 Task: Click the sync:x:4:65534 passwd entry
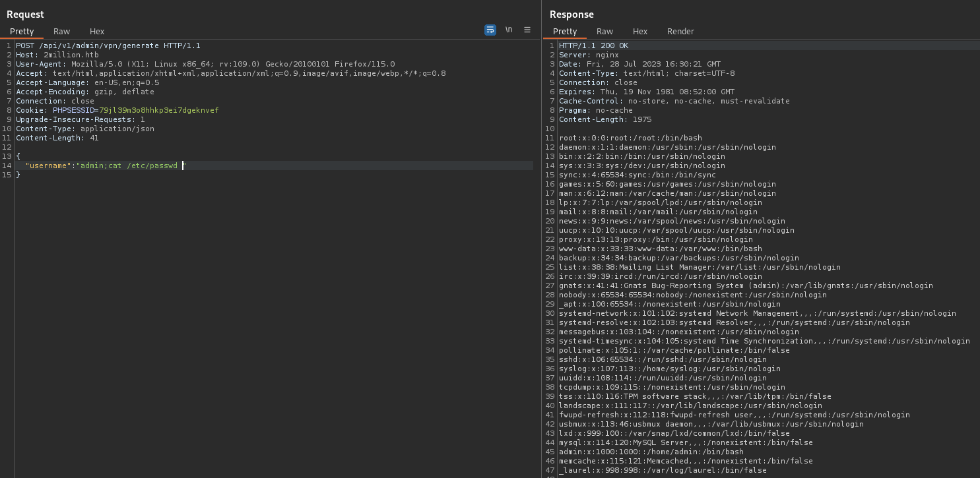tap(637, 175)
